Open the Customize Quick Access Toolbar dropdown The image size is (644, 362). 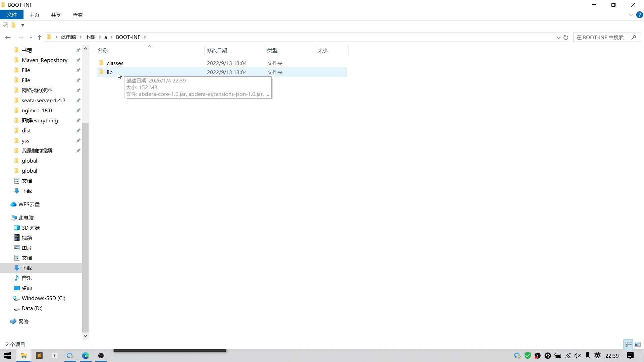point(22,25)
